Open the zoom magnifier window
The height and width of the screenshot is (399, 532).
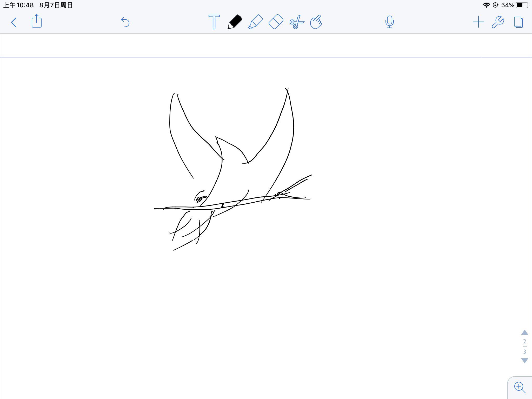coord(520,388)
